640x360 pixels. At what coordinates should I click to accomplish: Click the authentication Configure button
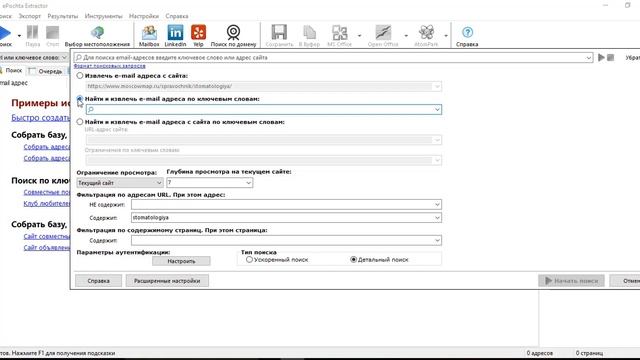click(181, 261)
